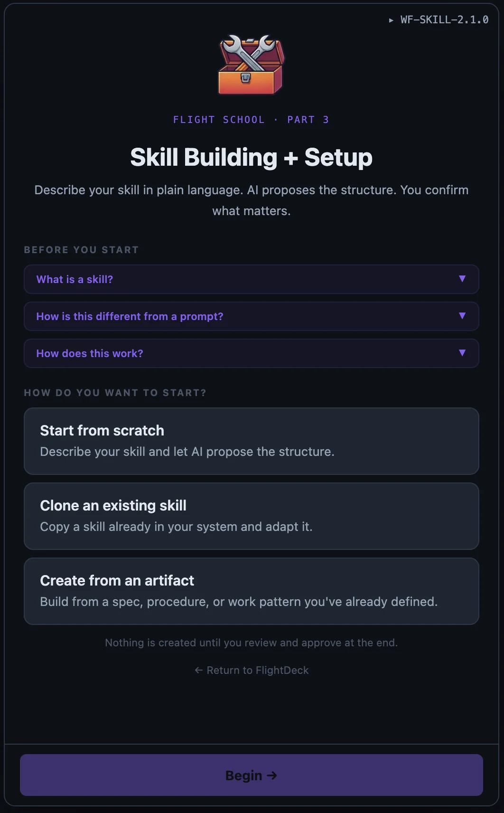The width and height of the screenshot is (504, 813).
Task: Click the 'HOW DO YOU WANT TO START?' header
Action: (x=115, y=393)
